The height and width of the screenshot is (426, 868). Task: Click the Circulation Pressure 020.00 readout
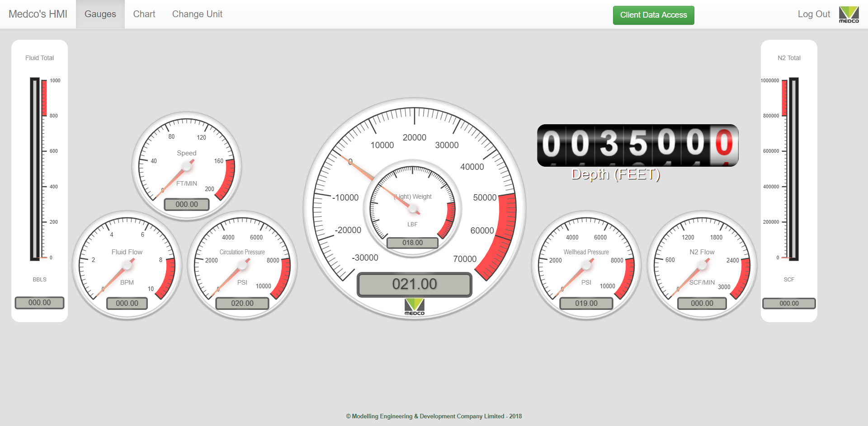(x=242, y=303)
